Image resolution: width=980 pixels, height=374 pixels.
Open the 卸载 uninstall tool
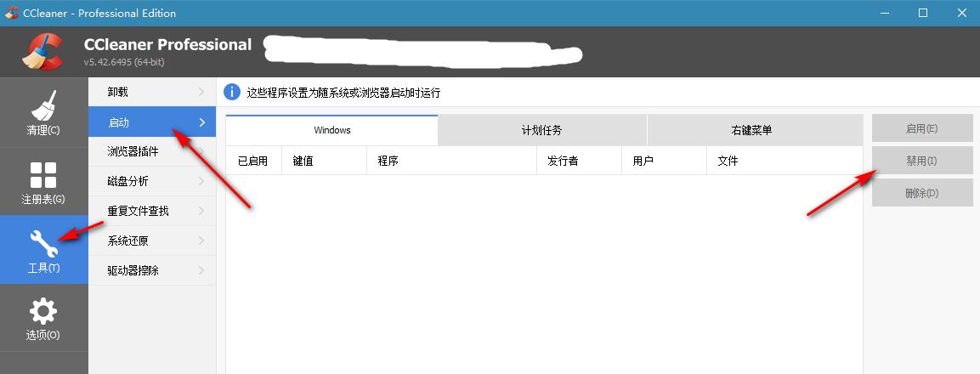coord(152,92)
